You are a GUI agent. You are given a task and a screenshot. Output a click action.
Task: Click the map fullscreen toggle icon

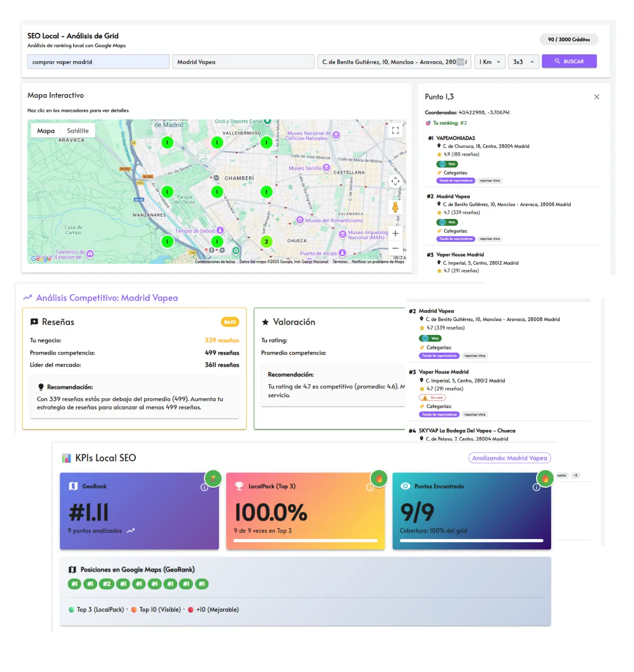395,131
